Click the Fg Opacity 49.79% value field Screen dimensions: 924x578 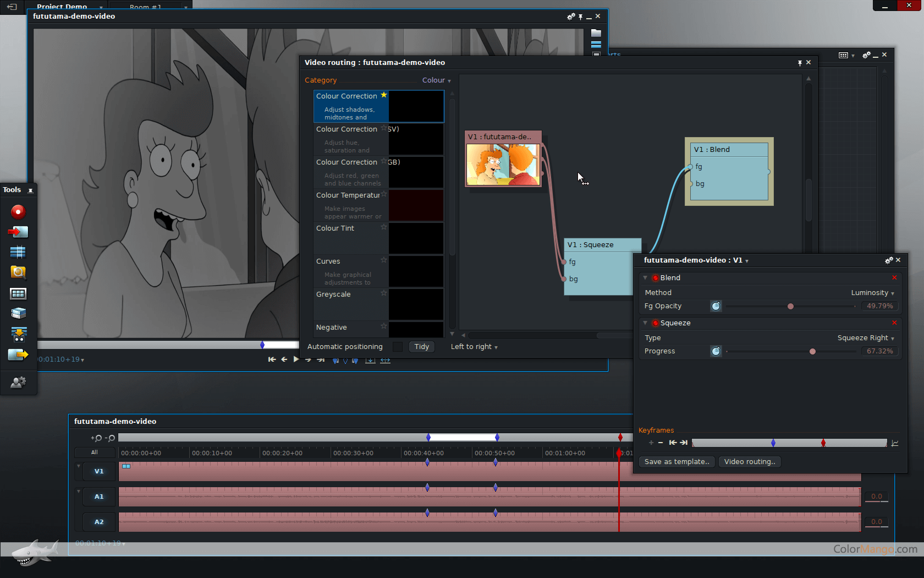(x=879, y=306)
